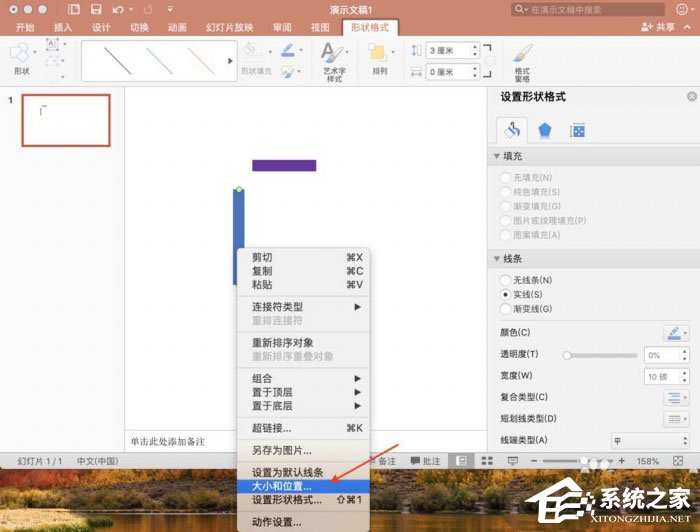
Task: Click the 艺术字样式 WordArt styles icon
Action: click(333, 62)
